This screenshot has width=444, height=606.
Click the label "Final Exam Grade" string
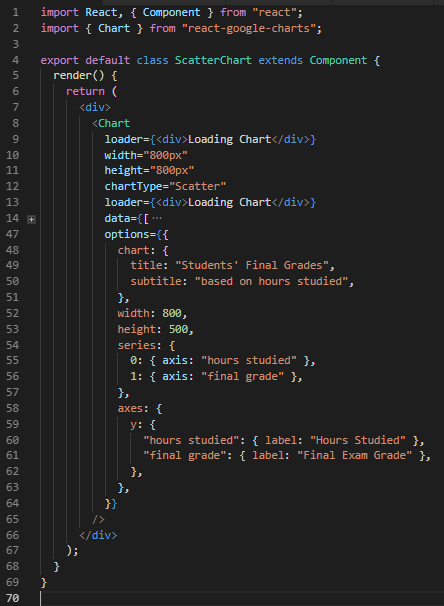(x=354, y=455)
